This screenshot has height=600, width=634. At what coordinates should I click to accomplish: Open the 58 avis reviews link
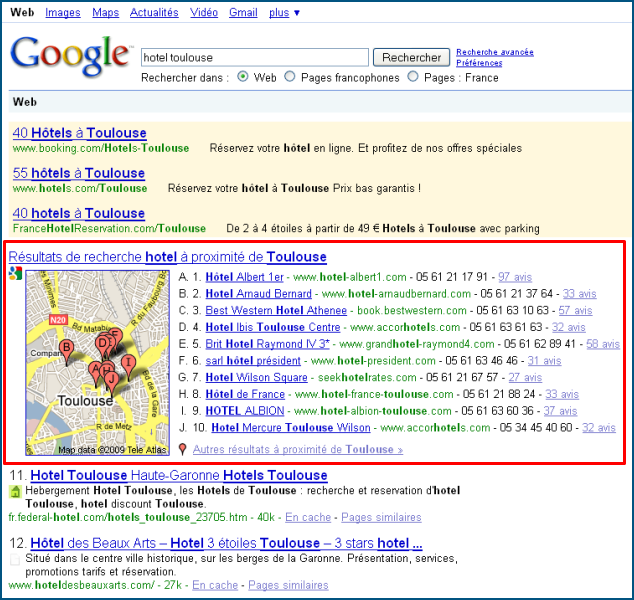[x=603, y=344]
